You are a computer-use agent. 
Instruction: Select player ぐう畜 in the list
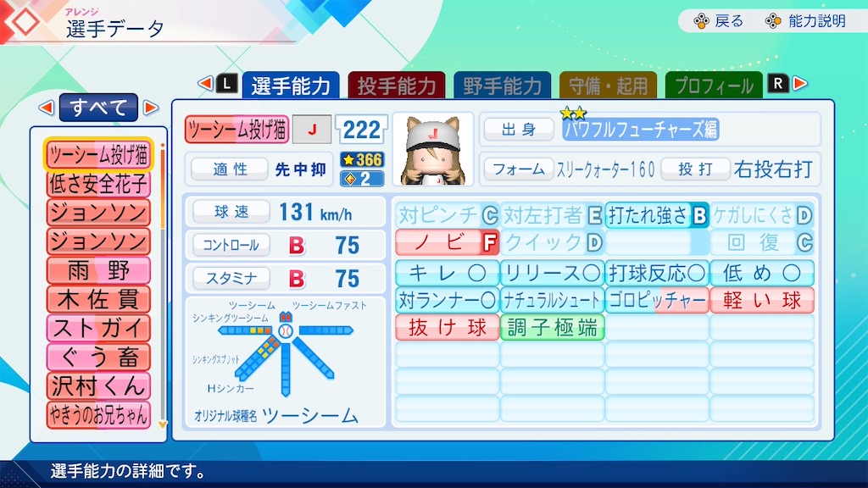(98, 357)
